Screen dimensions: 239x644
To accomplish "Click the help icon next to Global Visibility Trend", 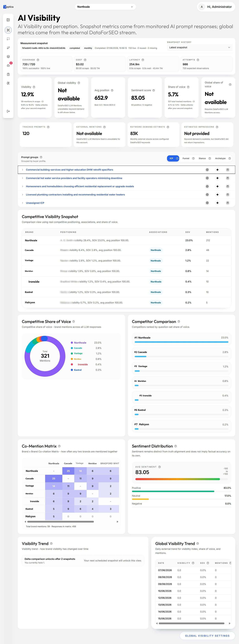I will [198, 543].
